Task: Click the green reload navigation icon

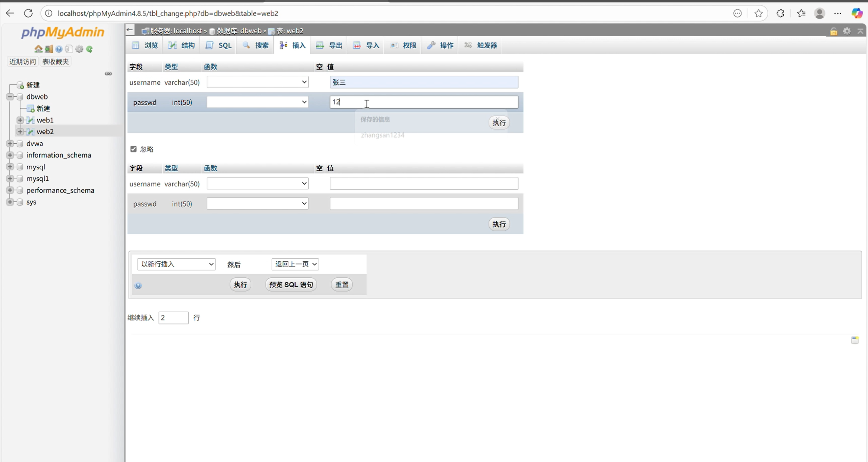Action: pos(90,49)
